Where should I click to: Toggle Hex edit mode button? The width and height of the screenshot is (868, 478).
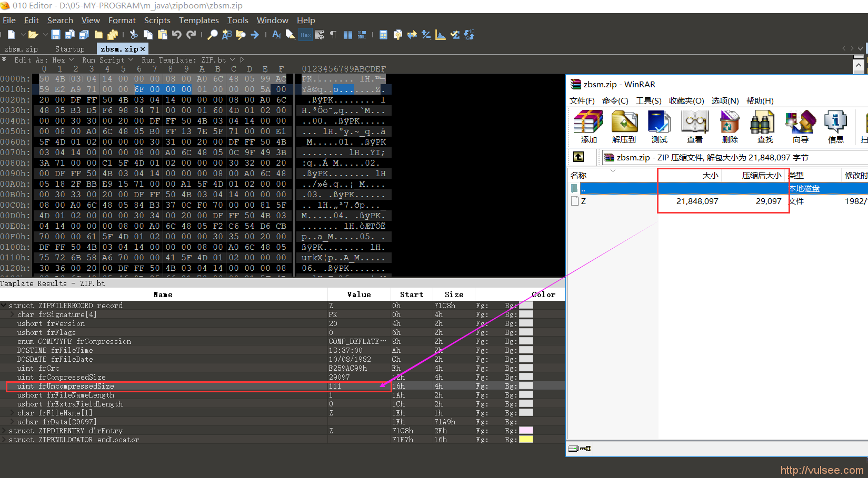click(305, 35)
